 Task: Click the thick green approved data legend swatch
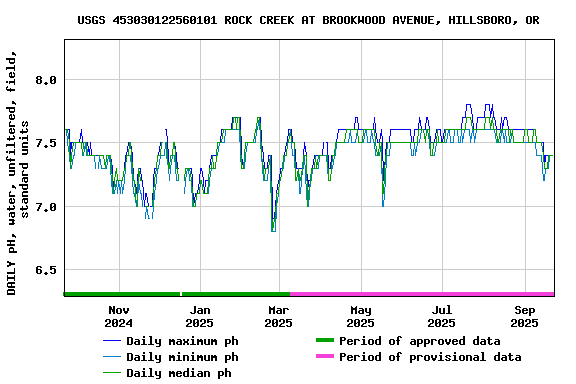point(325,341)
